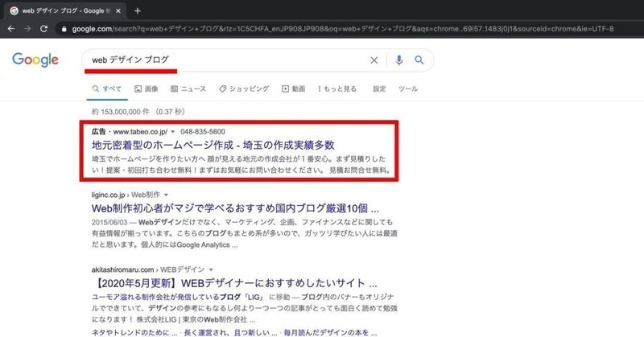Start voice search with the microphone icon
The image size is (644, 337).
tap(398, 60)
